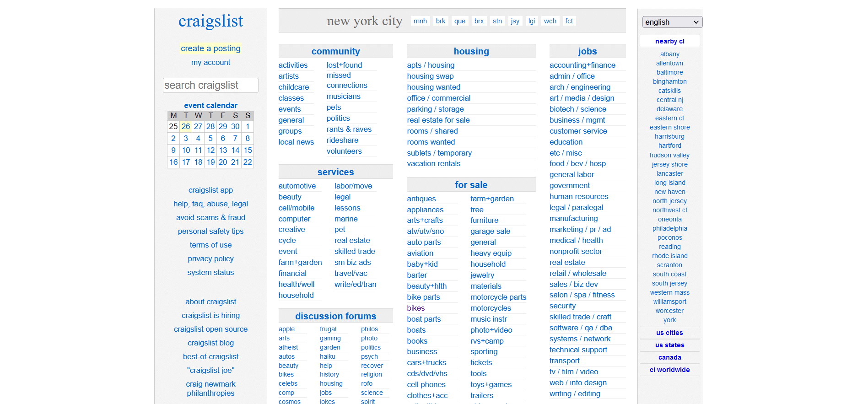Select the brx area tab
Screen dimensions: 868x404
click(479, 21)
